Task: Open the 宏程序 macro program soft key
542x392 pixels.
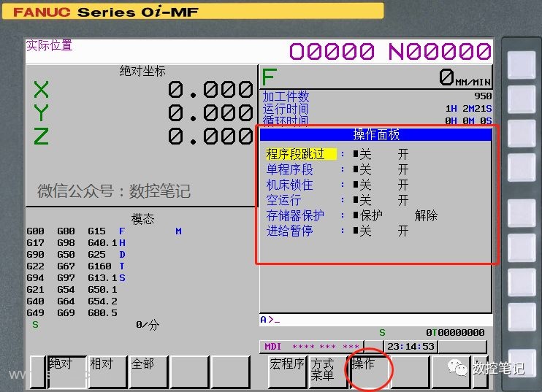Action: tap(288, 372)
